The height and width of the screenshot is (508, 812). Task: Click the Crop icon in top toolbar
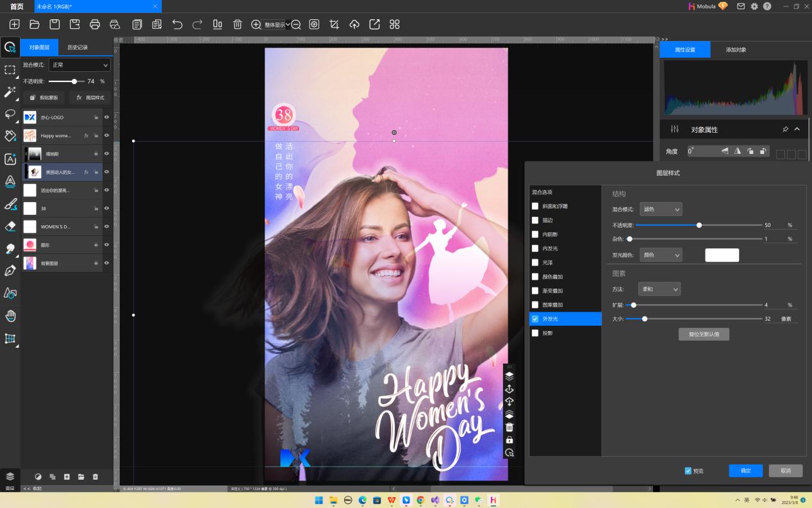334,24
